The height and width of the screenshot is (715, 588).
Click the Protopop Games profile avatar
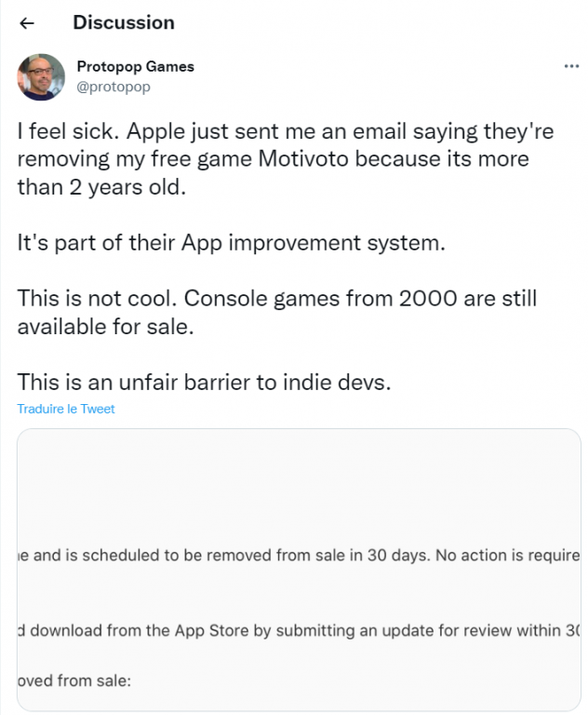click(42, 77)
